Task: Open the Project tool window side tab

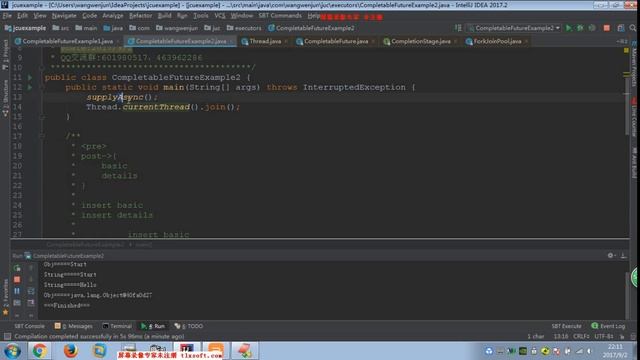Action: 5,56
